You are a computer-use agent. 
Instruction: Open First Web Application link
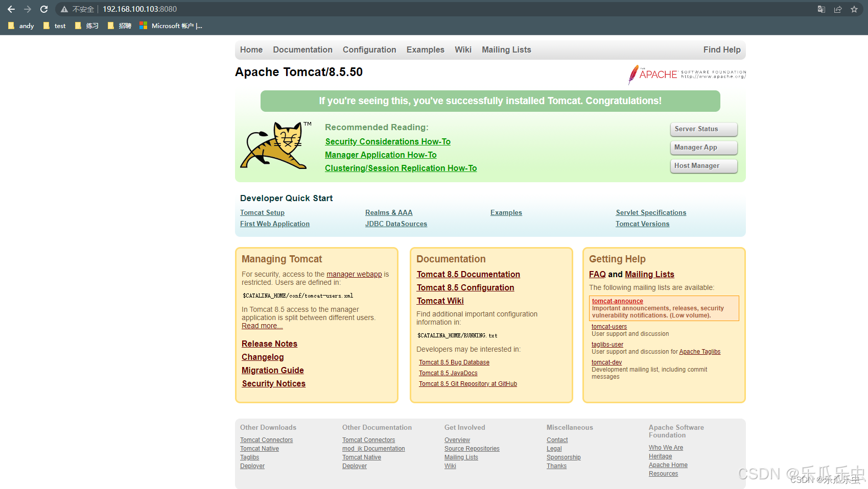(275, 224)
